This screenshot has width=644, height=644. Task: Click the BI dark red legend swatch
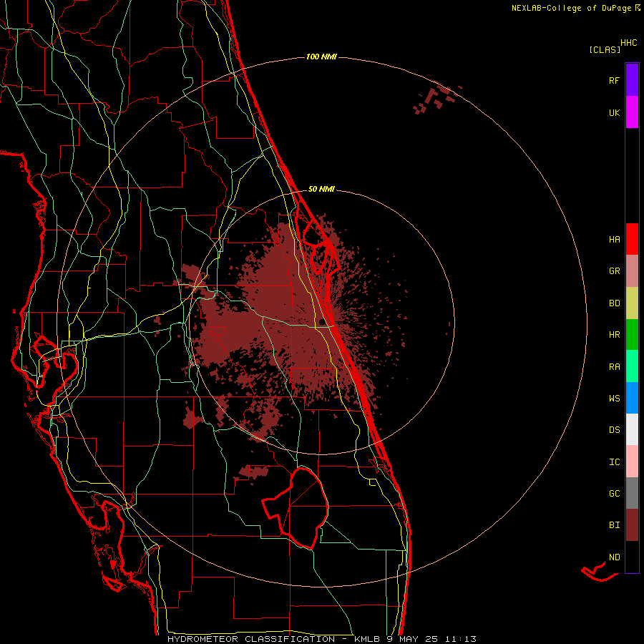click(x=632, y=525)
